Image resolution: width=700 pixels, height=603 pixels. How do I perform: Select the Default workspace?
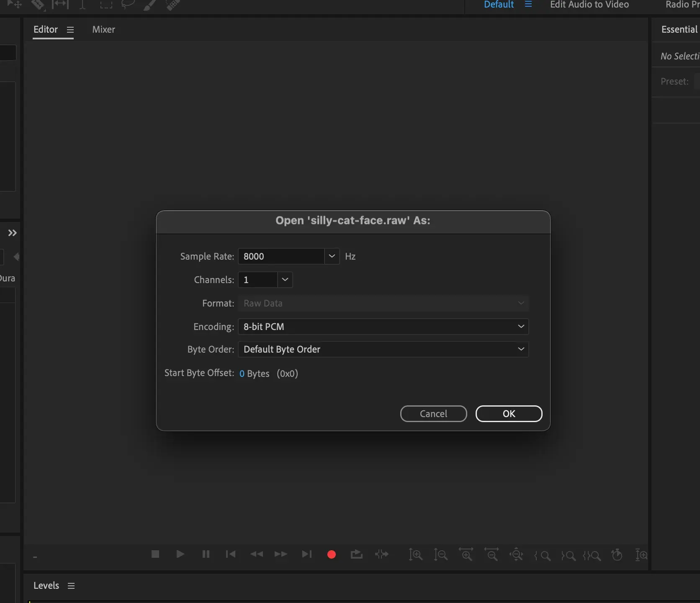[x=499, y=4]
